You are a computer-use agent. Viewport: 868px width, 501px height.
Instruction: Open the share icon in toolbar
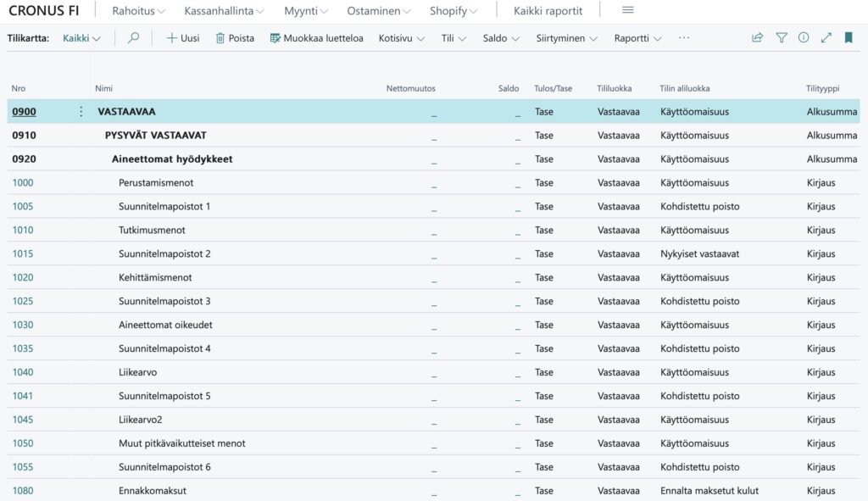pos(757,38)
